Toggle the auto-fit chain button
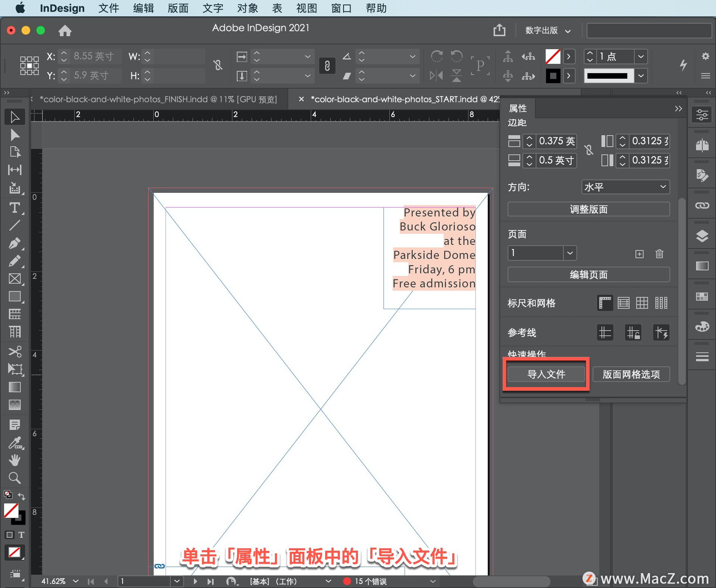 (327, 66)
